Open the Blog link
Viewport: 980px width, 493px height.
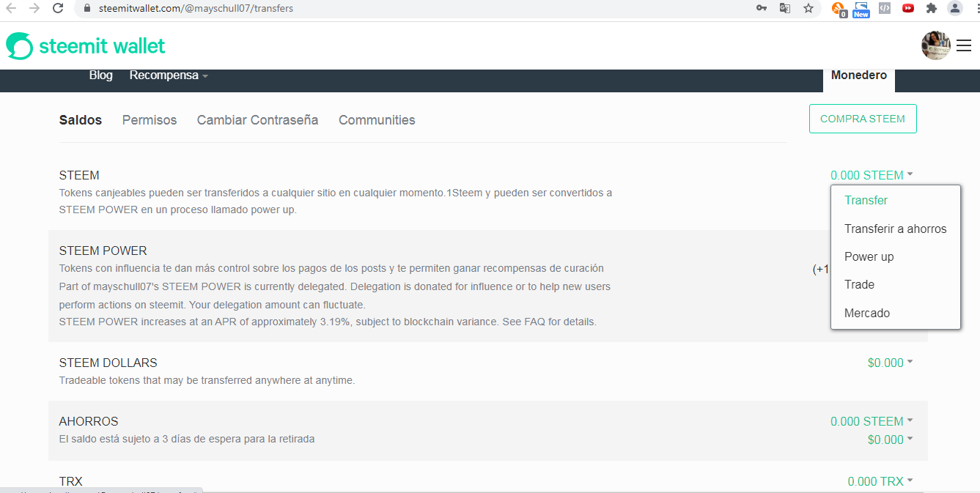[101, 75]
